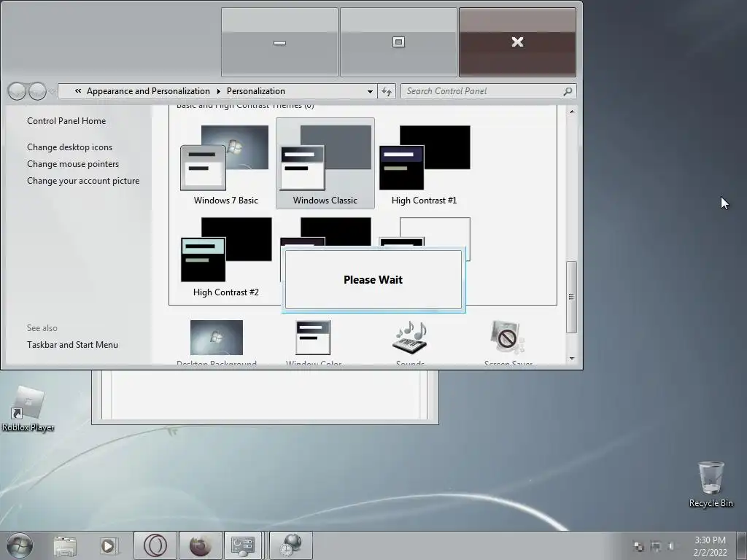Click the See also heading text

coord(42,328)
